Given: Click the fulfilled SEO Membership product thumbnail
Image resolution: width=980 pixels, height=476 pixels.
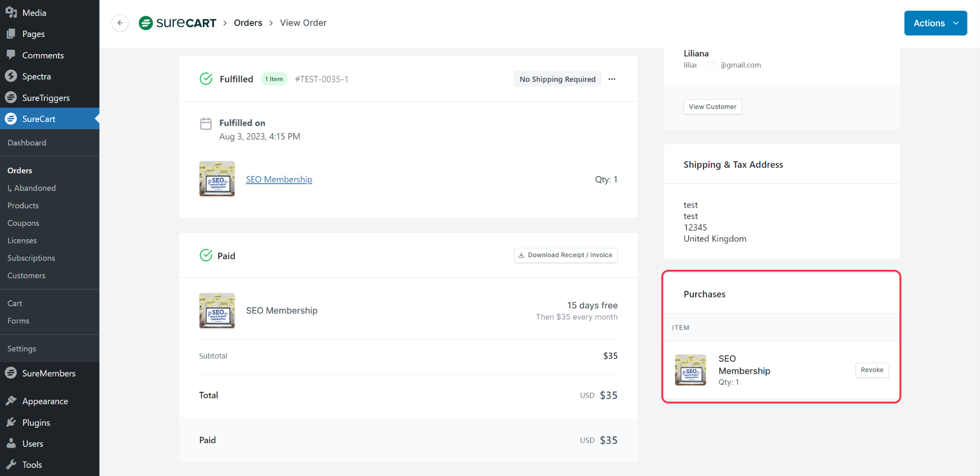Looking at the screenshot, I should (x=217, y=179).
